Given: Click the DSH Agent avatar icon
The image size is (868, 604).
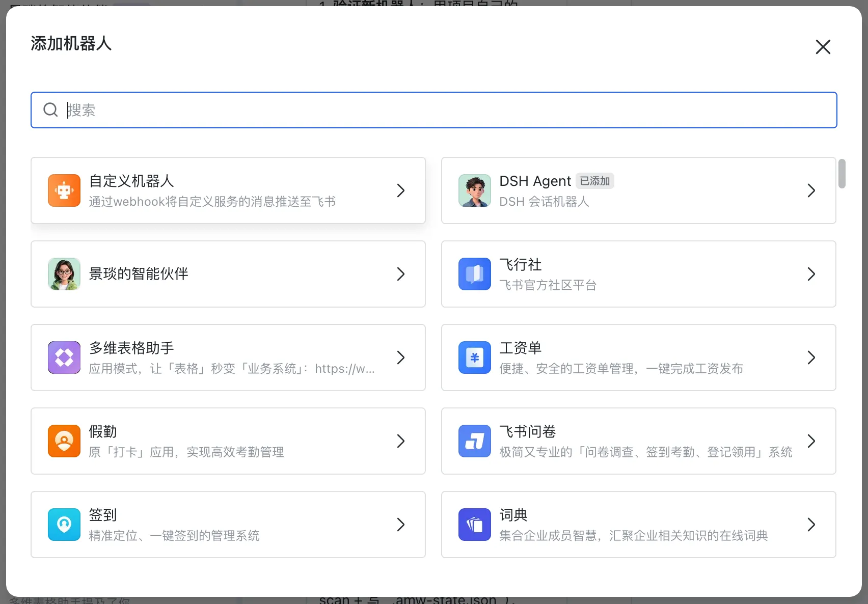Looking at the screenshot, I should (x=475, y=190).
